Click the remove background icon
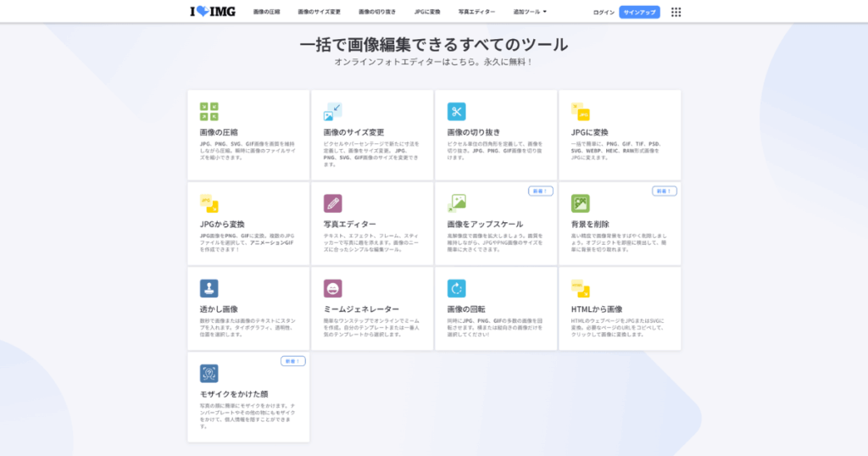 (x=580, y=203)
